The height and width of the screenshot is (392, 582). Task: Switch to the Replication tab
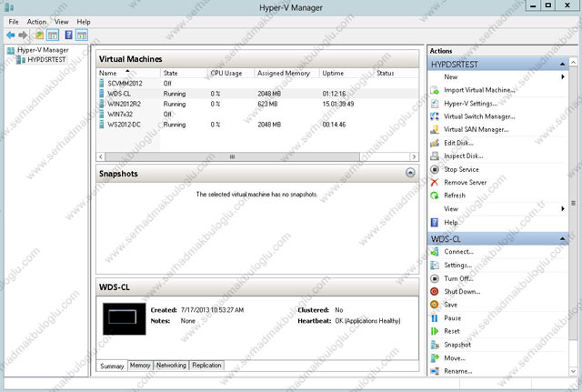point(206,366)
